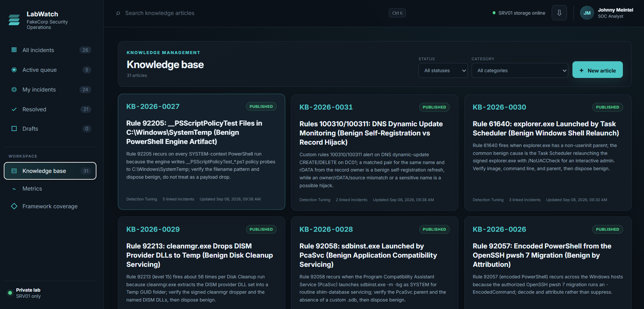Show Resolved incidents
This screenshot has width=644, height=309.
click(50, 109)
